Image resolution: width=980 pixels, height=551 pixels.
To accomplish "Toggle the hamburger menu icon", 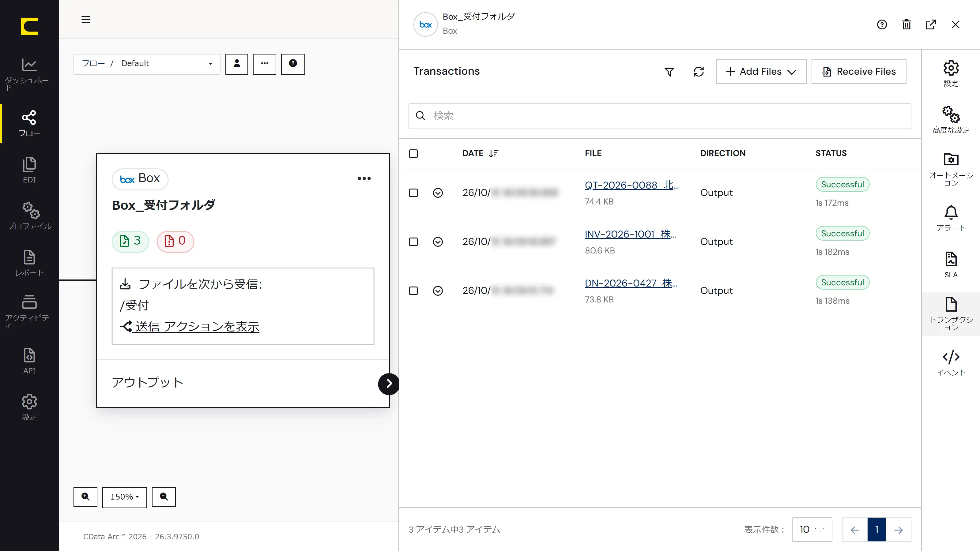I will (86, 19).
